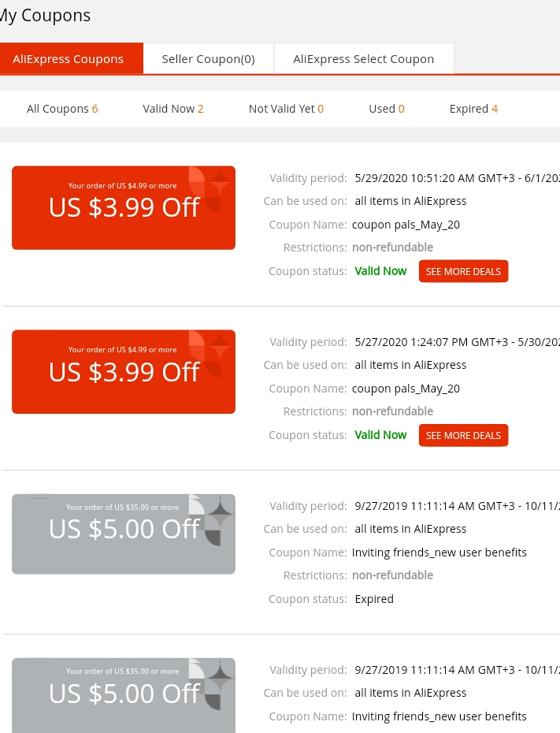Show All Coupons filter
The height and width of the screenshot is (733, 560).
(62, 109)
